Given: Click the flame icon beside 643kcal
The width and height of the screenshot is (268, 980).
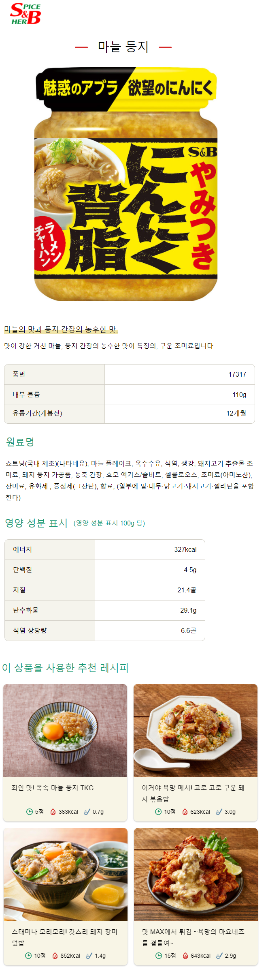Looking at the screenshot, I should [185, 955].
